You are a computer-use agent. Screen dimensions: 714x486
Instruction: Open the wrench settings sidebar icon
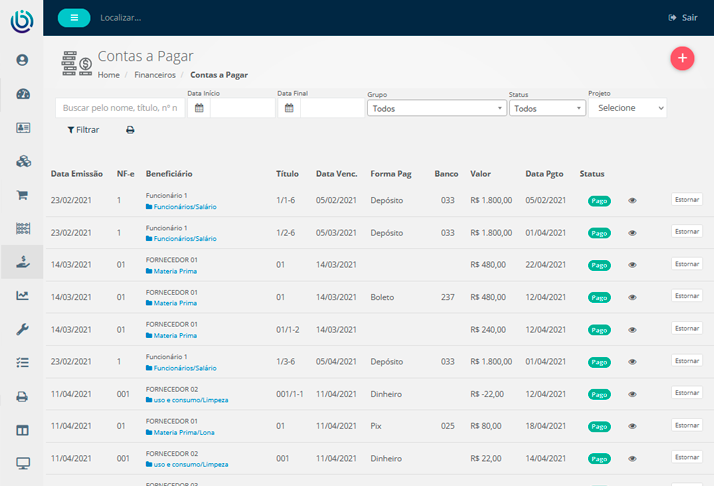point(22,329)
